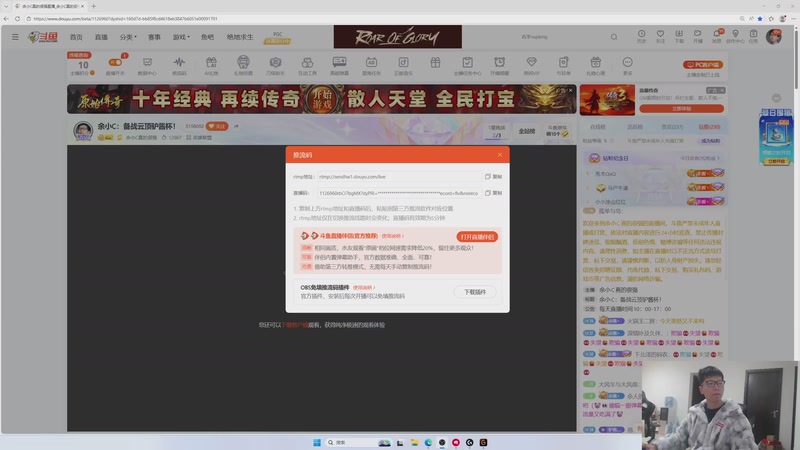Image resolution: width=800 pixels, height=450 pixels.
Task: Go to 首页 in the top navigation
Action: pyautogui.click(x=76, y=37)
